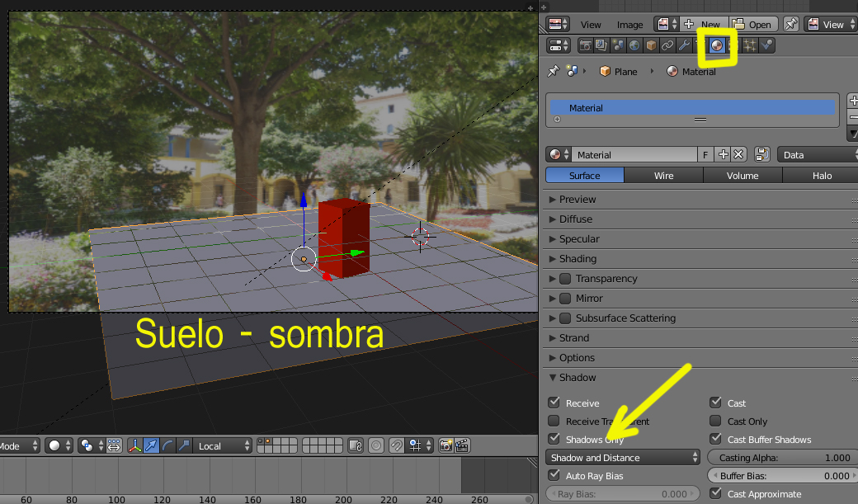Click the Open image button
This screenshot has width=858, height=504.
(x=753, y=24)
